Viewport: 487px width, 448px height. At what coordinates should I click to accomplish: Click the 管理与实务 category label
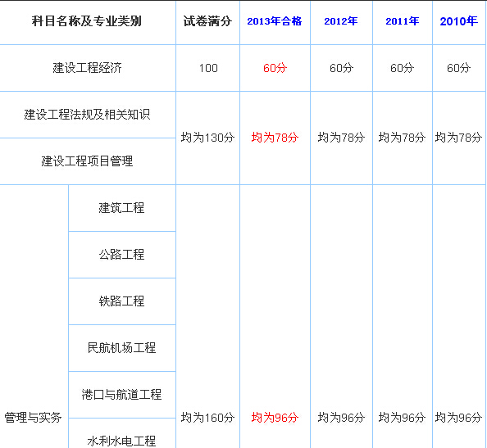click(33, 418)
